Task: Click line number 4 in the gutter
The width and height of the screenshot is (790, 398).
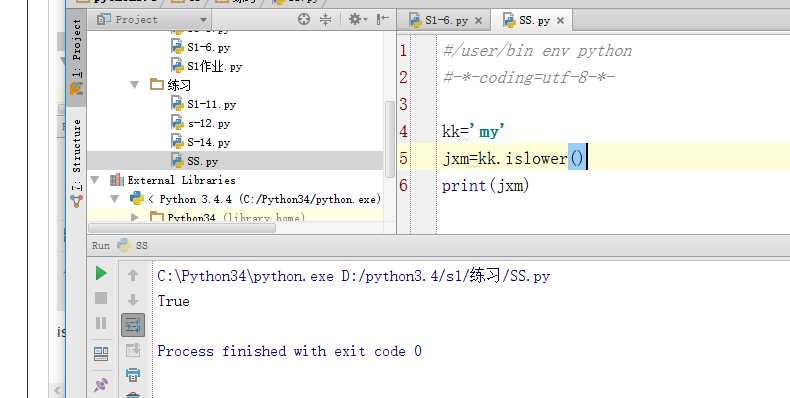Action: pos(403,131)
